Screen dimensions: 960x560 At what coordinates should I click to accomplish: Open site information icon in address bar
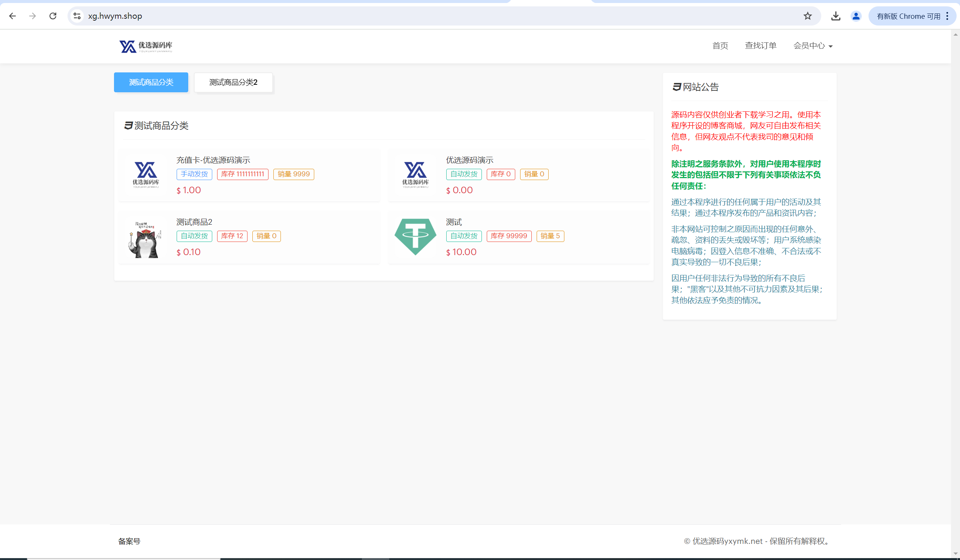click(x=77, y=16)
